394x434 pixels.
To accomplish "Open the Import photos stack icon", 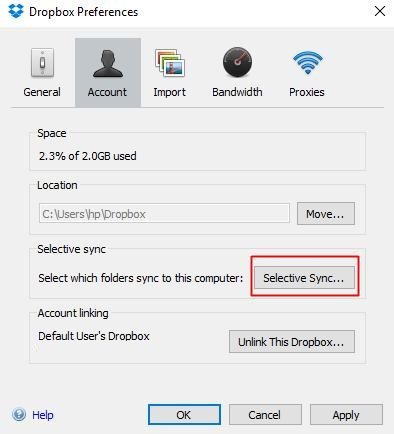I will click(170, 63).
